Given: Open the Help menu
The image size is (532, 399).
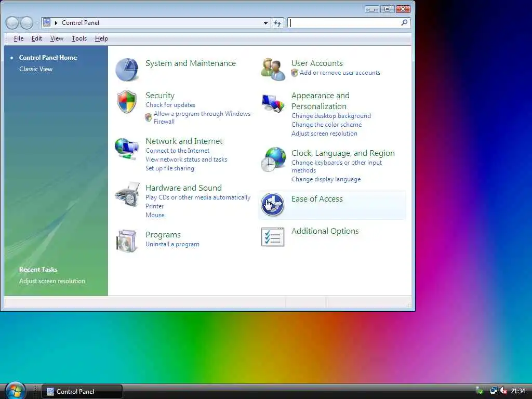Looking at the screenshot, I should (101, 38).
